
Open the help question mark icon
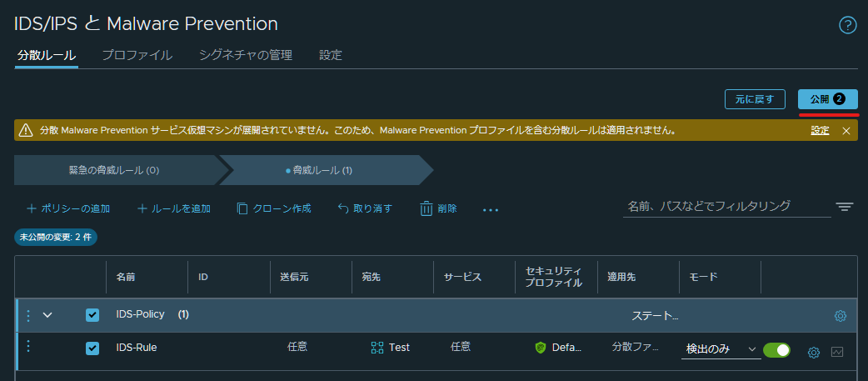click(847, 25)
